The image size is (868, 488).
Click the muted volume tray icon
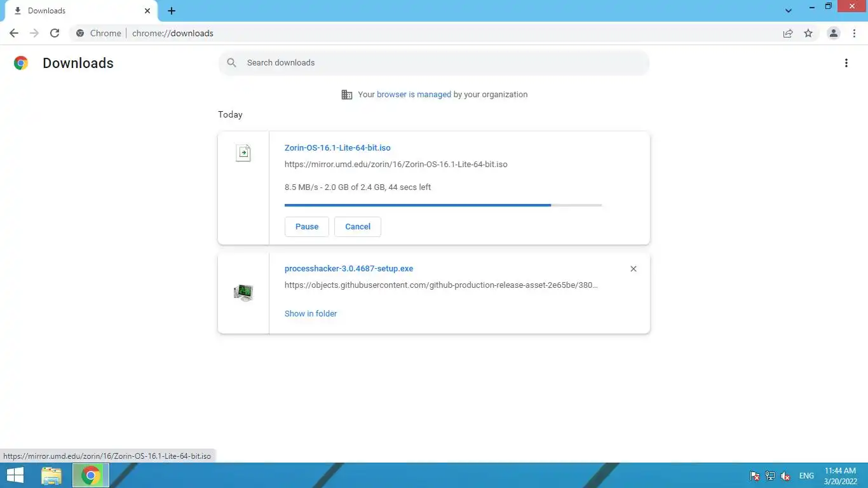785,475
